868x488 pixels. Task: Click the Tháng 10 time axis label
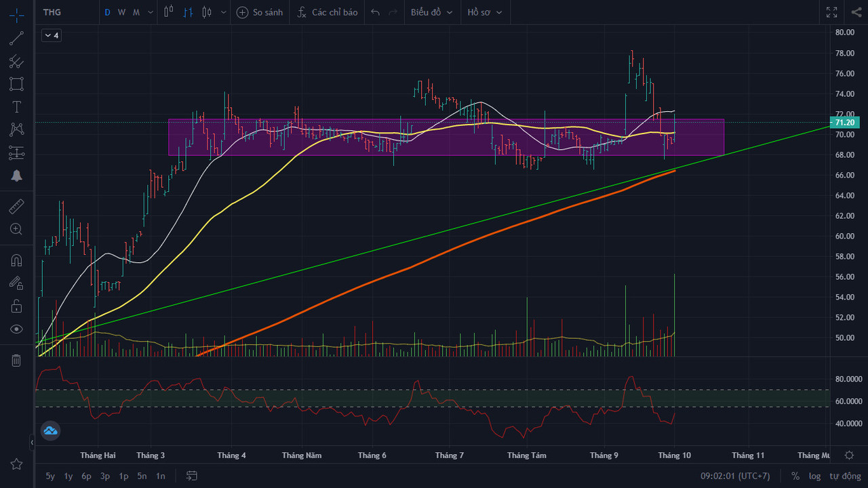[x=674, y=455]
